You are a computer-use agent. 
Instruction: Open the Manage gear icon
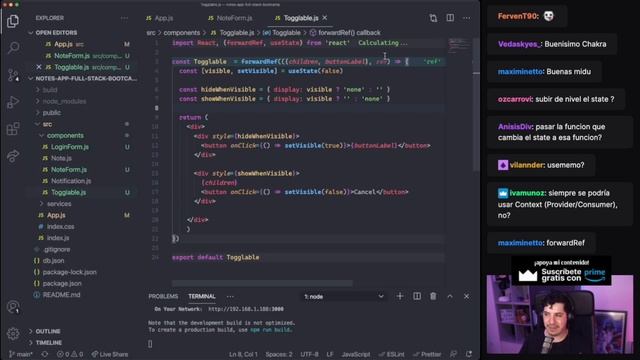pos(13,334)
